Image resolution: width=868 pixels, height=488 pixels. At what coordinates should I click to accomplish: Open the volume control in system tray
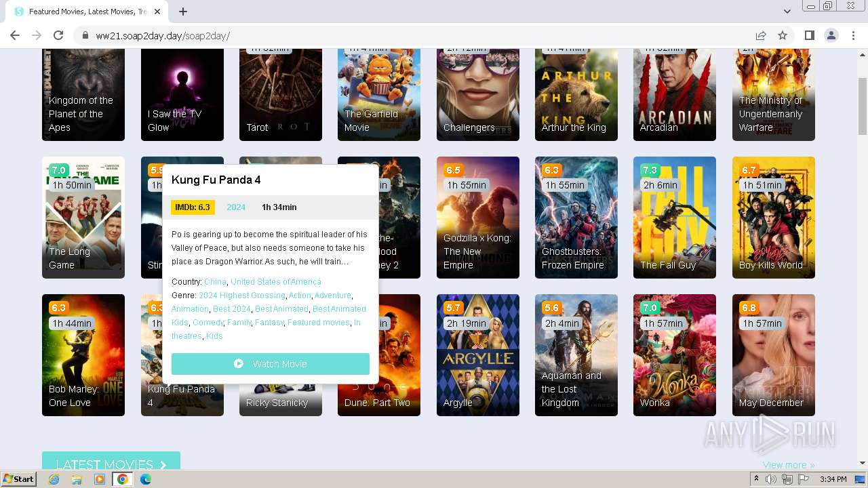(771, 479)
